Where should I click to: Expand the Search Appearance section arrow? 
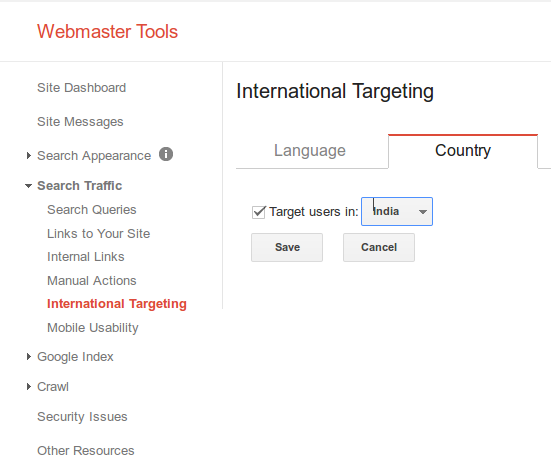[x=28, y=155]
